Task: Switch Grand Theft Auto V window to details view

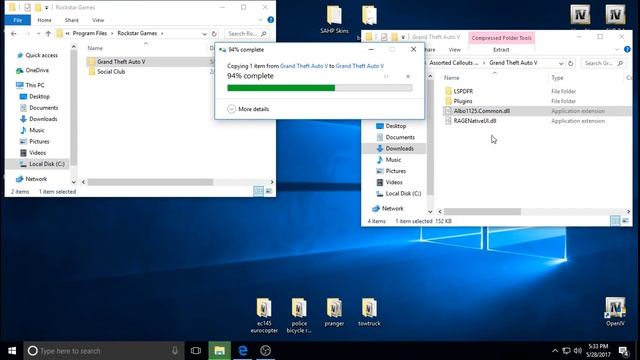Action: [x=615, y=221]
